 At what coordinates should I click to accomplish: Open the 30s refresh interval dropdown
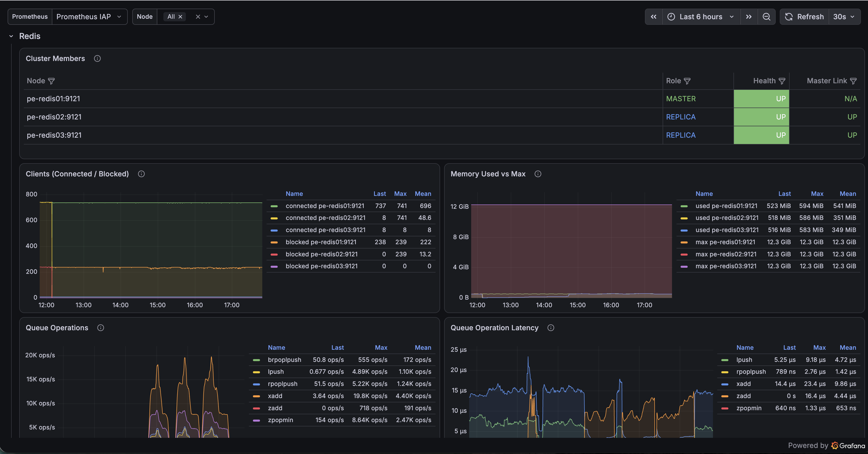point(844,17)
